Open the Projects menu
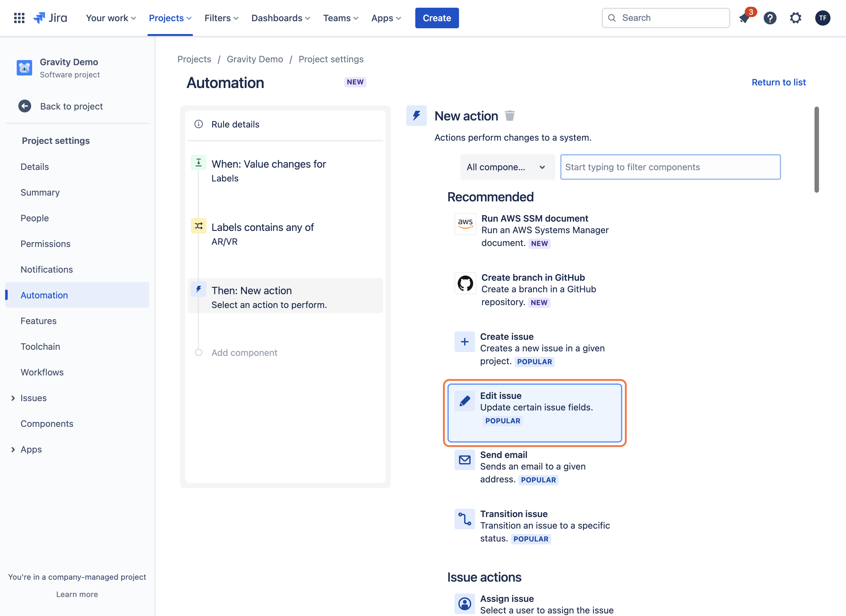Screen dimensions: 846x616 tap(170, 18)
